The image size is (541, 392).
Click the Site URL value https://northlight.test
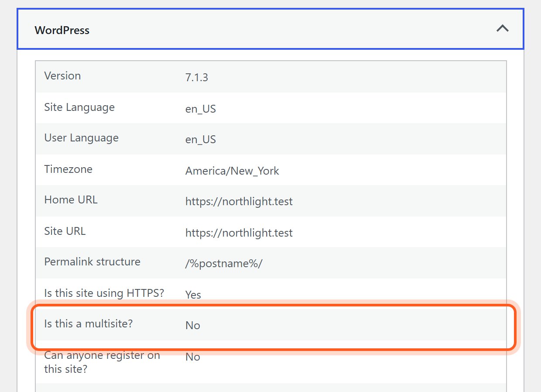pyautogui.click(x=239, y=233)
